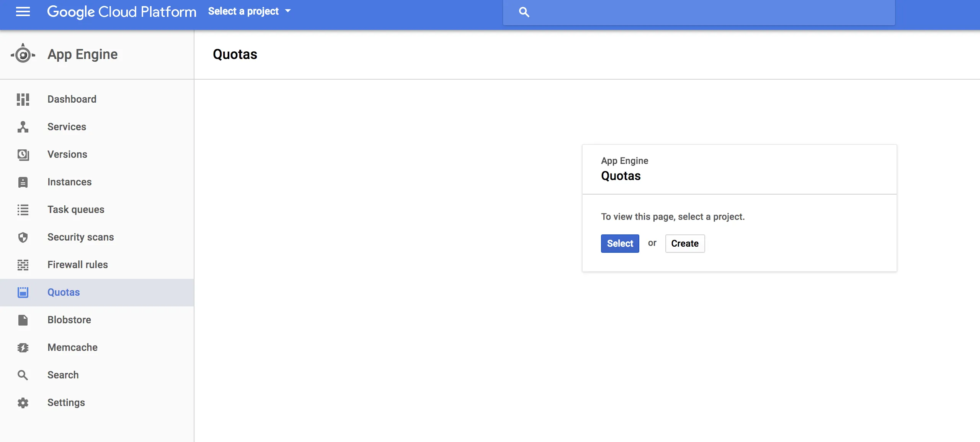Click the Security scans shield icon
The width and height of the screenshot is (980, 442).
tap(23, 237)
